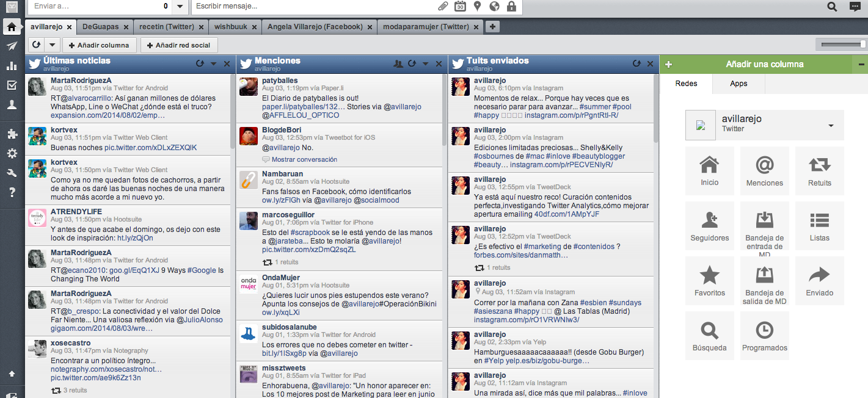The width and height of the screenshot is (868, 398).
Task: Open Contacts person icon in sidebar
Action: [x=12, y=105]
